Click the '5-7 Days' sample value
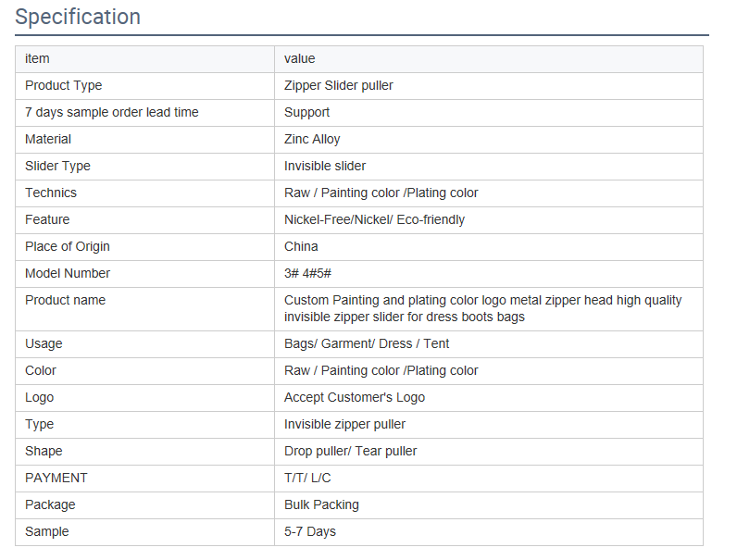The image size is (737, 560). pos(309,531)
